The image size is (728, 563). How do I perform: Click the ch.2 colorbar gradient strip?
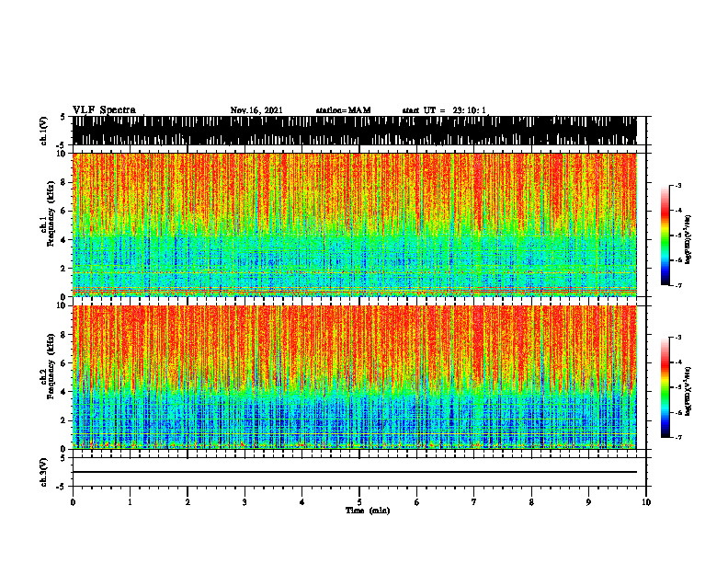tap(665, 387)
